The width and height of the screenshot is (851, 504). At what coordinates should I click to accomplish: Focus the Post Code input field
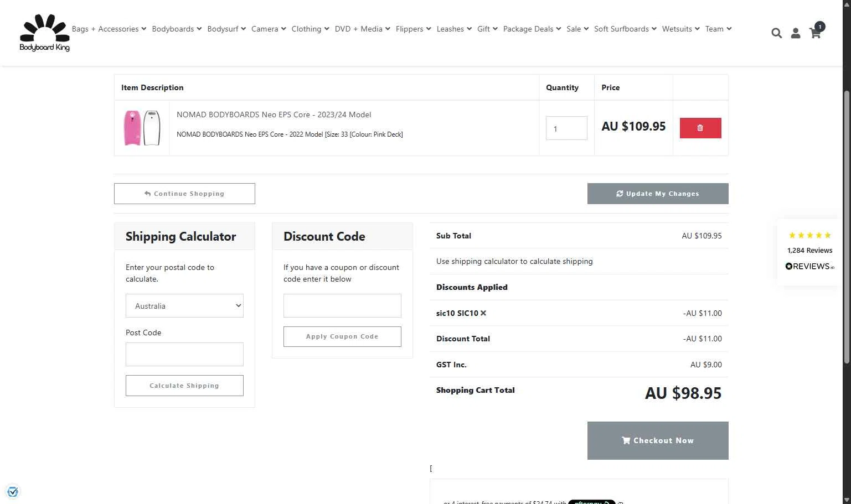[x=184, y=354]
